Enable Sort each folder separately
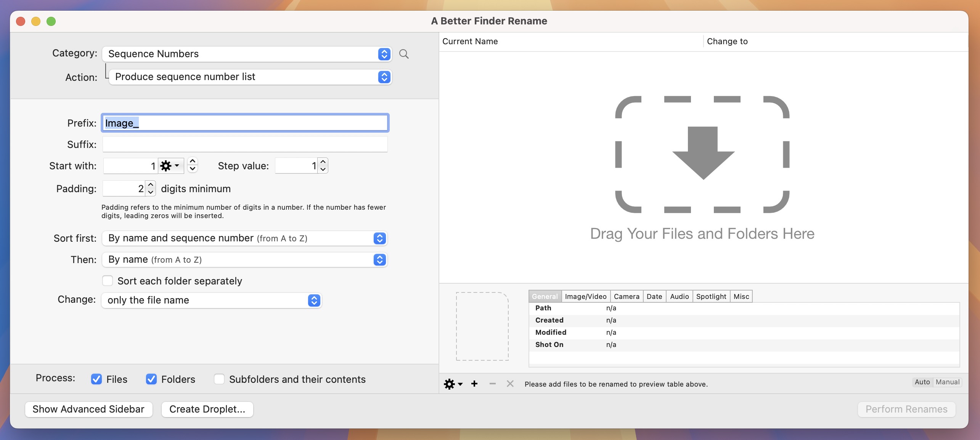980x440 pixels. click(x=107, y=281)
